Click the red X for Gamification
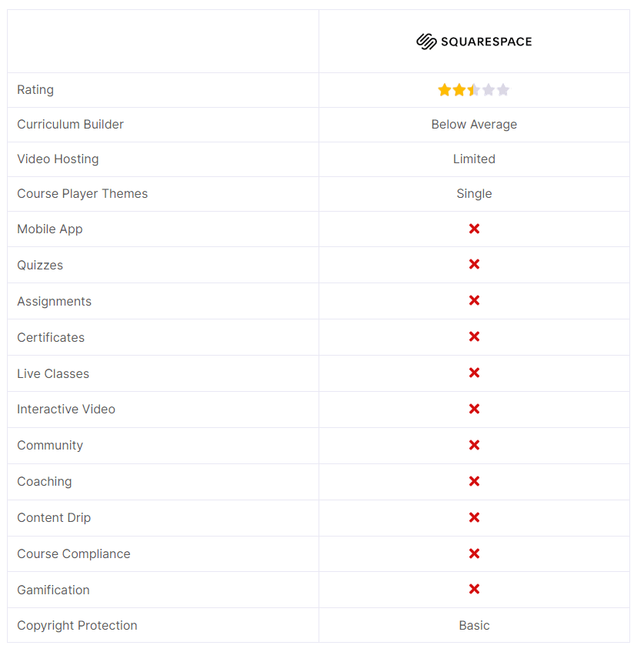This screenshot has width=644, height=652. [x=474, y=589]
